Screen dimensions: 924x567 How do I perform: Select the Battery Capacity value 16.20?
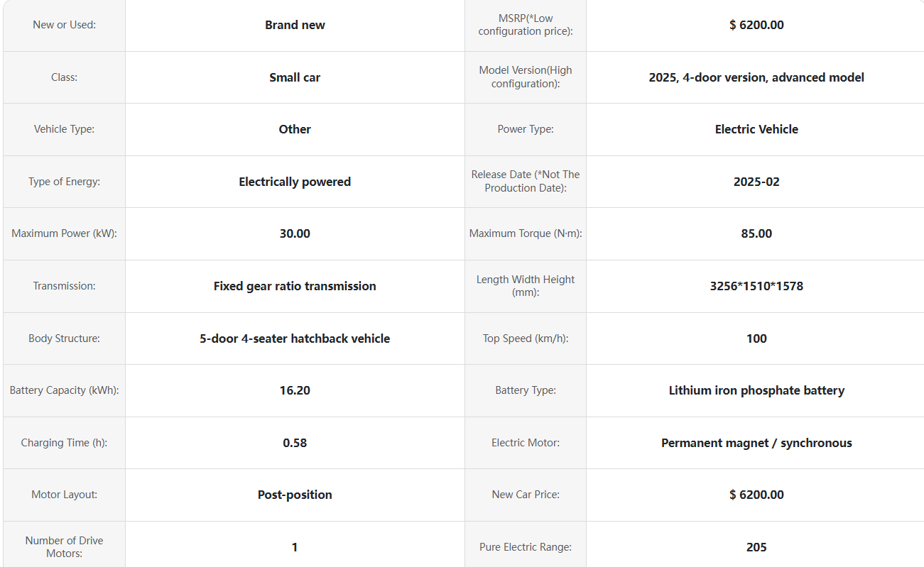pos(295,390)
